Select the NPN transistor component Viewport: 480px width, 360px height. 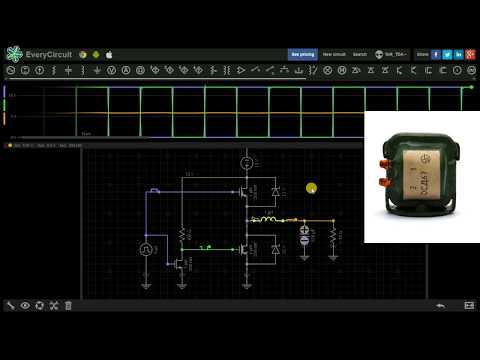pos(400,70)
